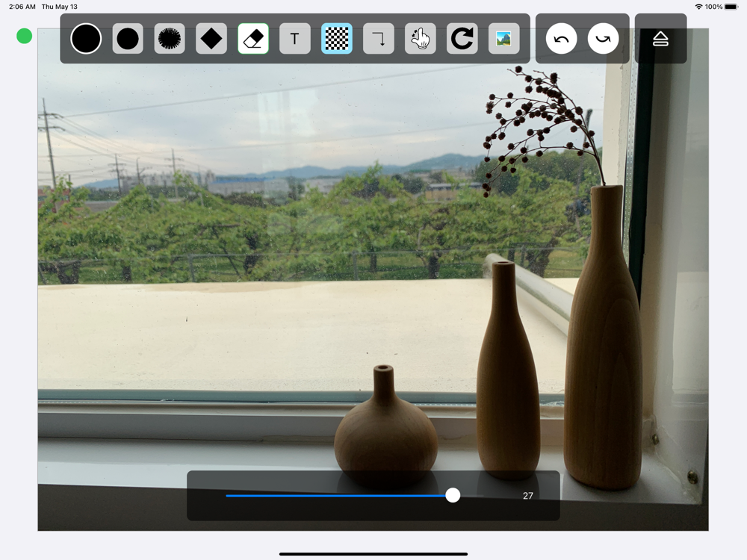Redo the last undone stroke
Image resolution: width=747 pixels, height=560 pixels.
pos(603,39)
